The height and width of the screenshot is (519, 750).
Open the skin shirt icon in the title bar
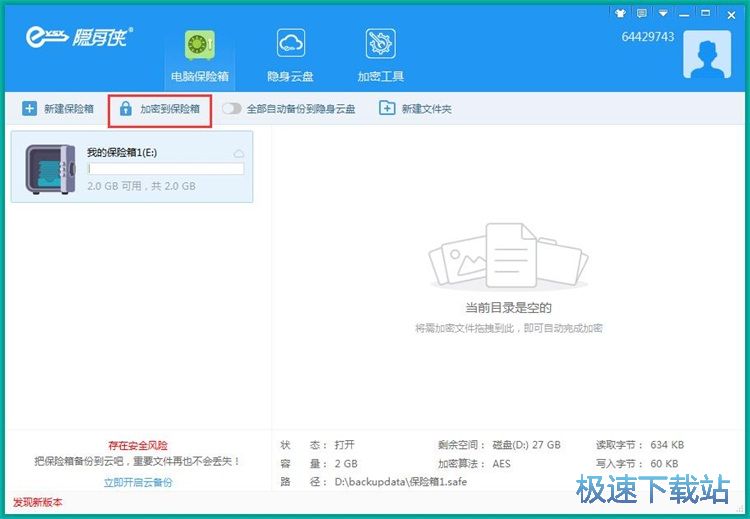620,13
